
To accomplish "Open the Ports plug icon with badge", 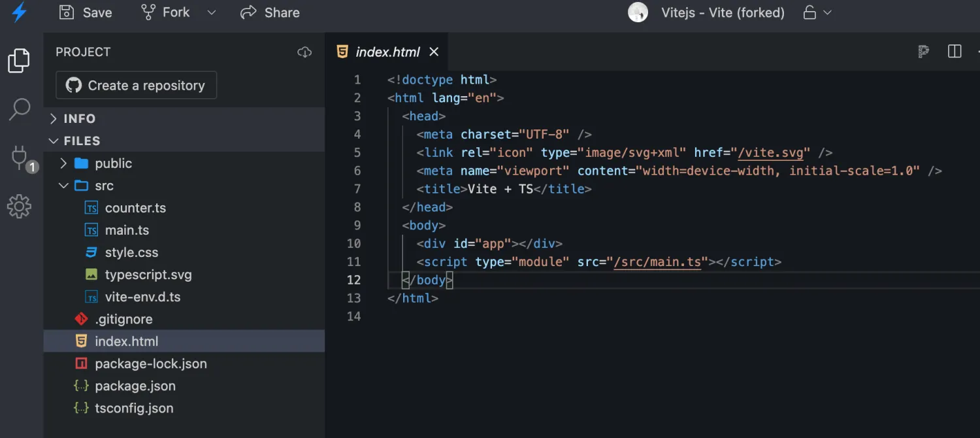I will pyautogui.click(x=19, y=158).
